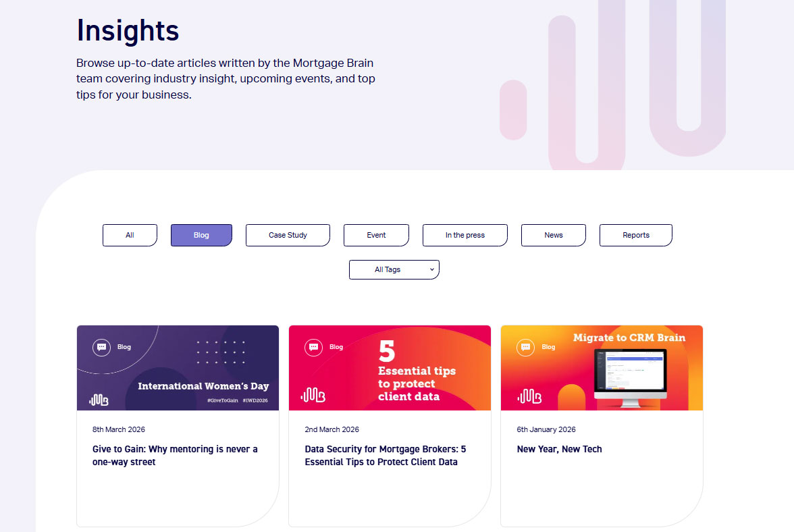Click the Migrate to CRM Brain card image
The width and height of the screenshot is (794, 532).
602,367
